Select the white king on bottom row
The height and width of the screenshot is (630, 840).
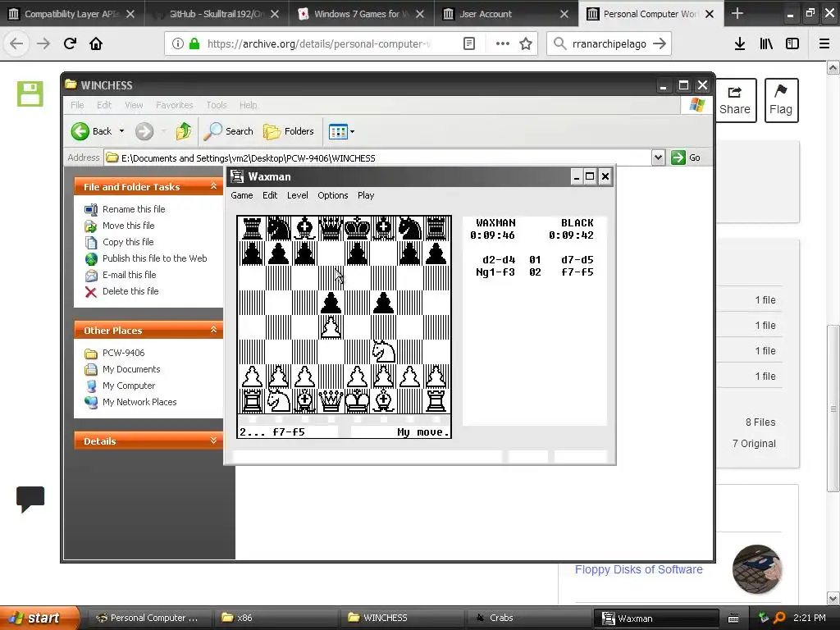pos(357,400)
